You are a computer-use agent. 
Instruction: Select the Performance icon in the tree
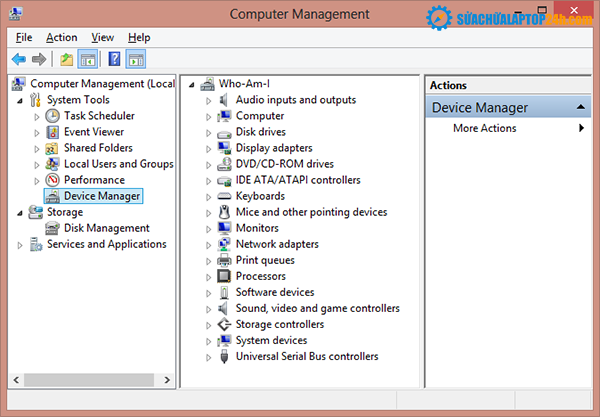(x=53, y=180)
